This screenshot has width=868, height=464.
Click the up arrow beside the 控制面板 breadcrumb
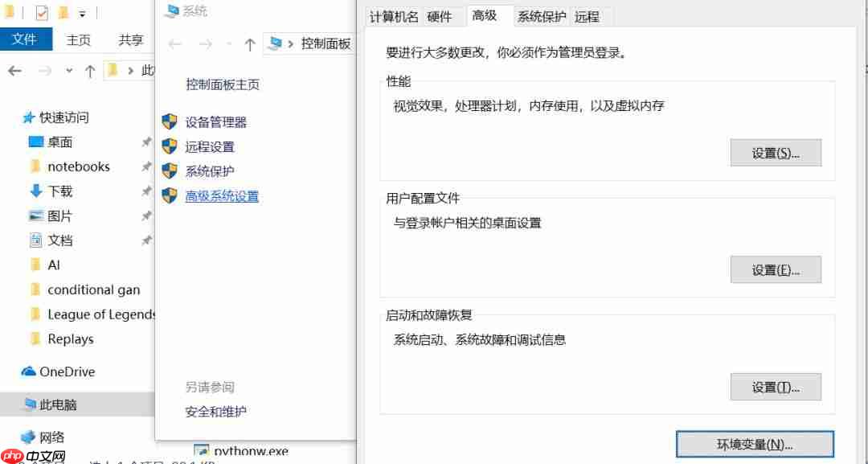coord(250,43)
